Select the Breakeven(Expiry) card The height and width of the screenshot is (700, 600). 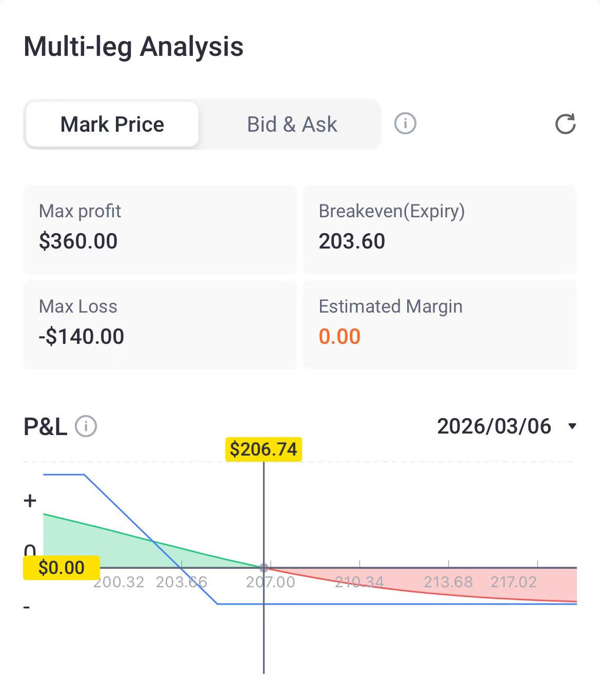click(439, 229)
